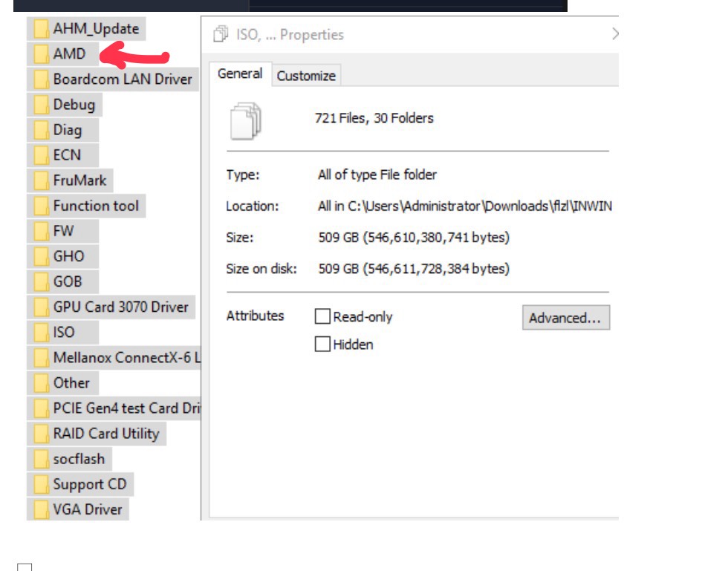Check the Hidden attribute checkbox
The width and height of the screenshot is (728, 571).
(322, 345)
